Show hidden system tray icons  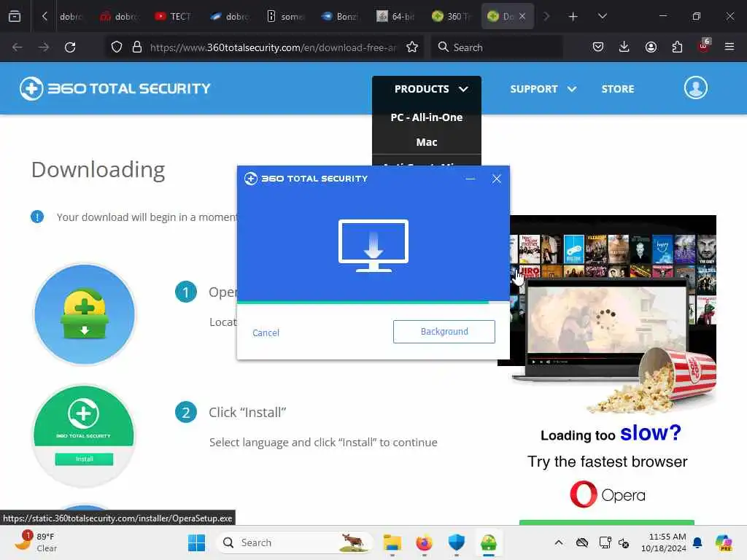point(558,542)
